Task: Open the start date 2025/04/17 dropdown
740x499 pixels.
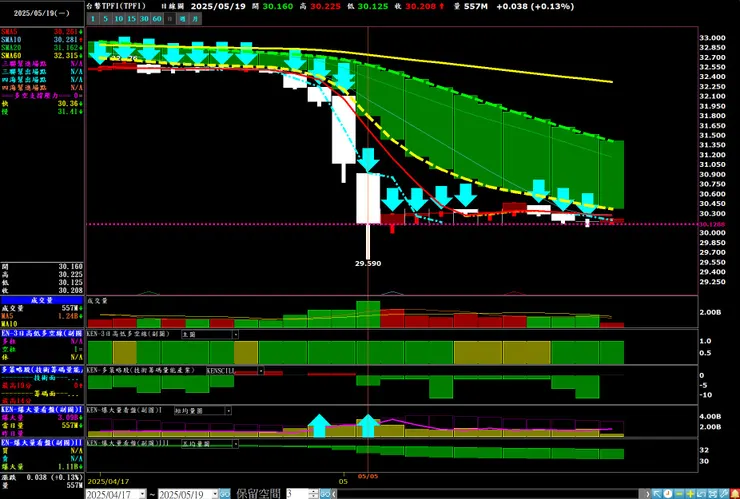Action: (142, 494)
